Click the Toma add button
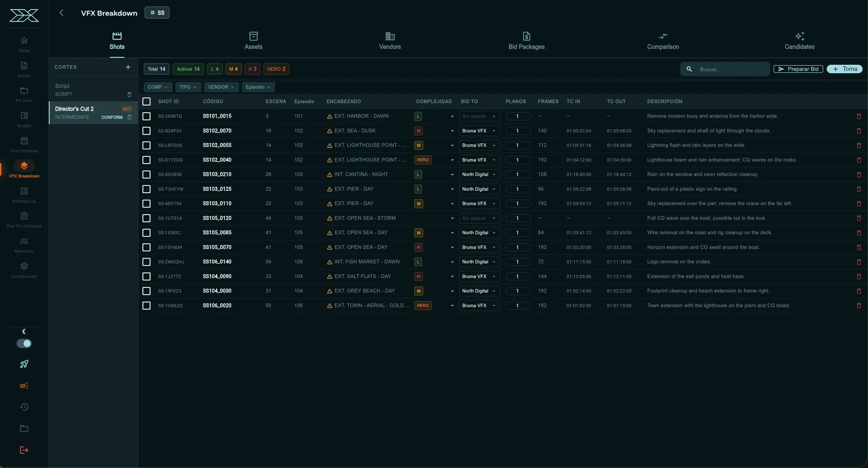868x468 pixels. (x=844, y=69)
